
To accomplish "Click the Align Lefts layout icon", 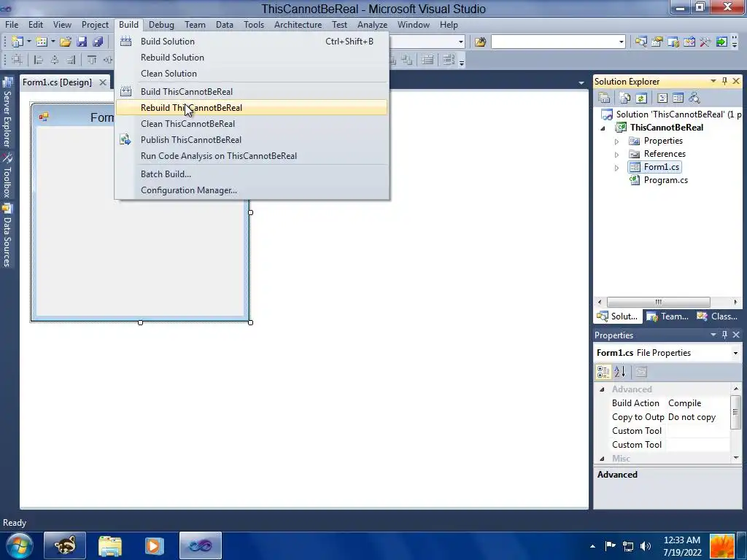I will (39, 60).
